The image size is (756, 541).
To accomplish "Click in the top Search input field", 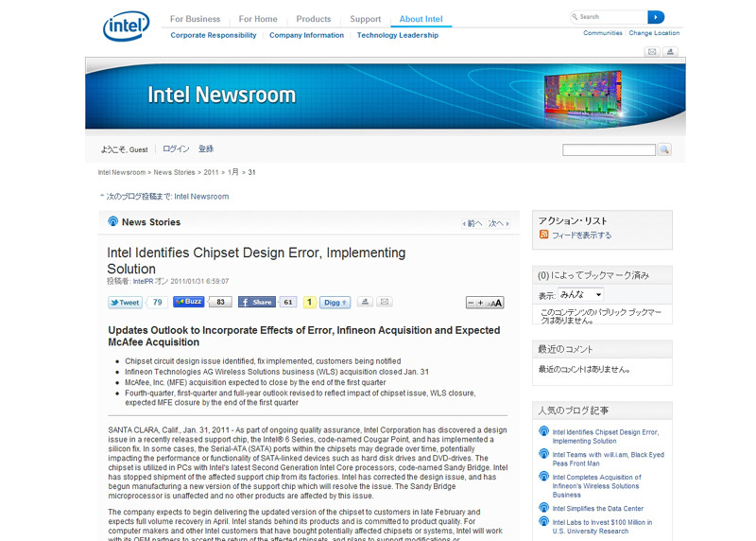I will coord(609,17).
